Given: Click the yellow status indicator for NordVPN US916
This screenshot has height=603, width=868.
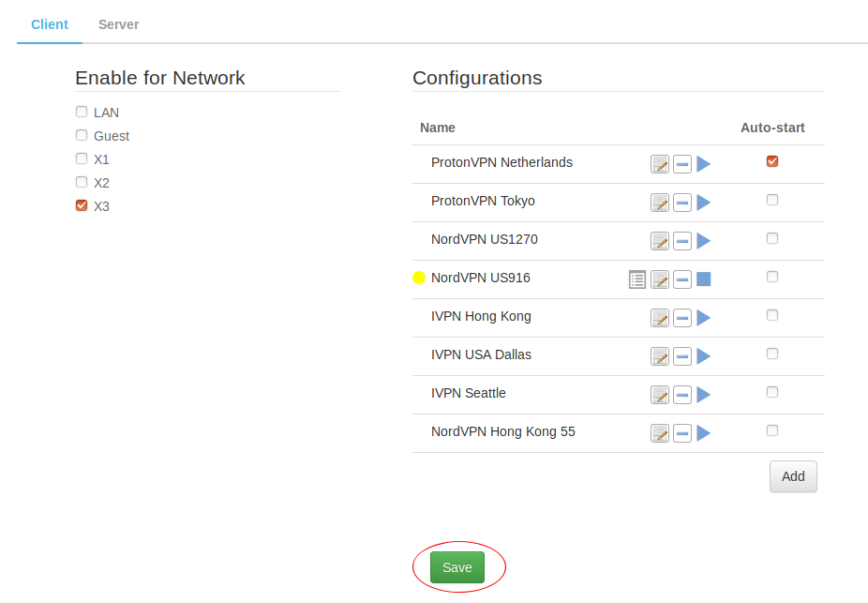Looking at the screenshot, I should tap(419, 278).
